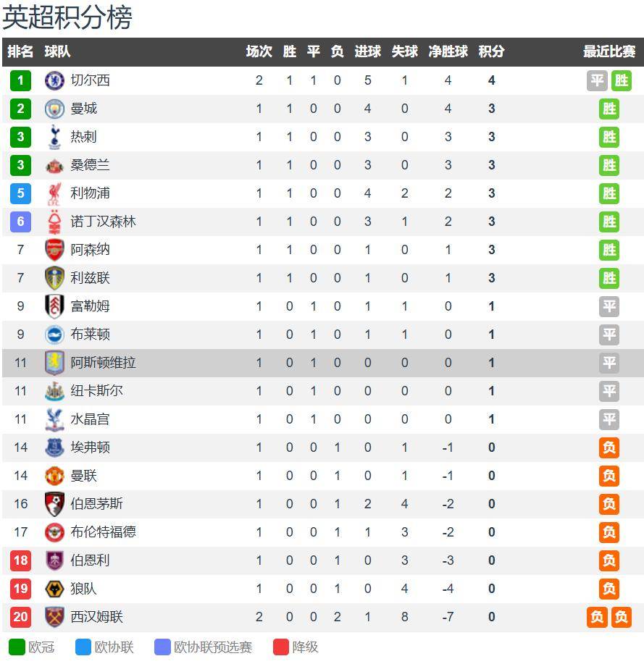
Task: Click the Newcastle crest icon
Action: pos(54,391)
